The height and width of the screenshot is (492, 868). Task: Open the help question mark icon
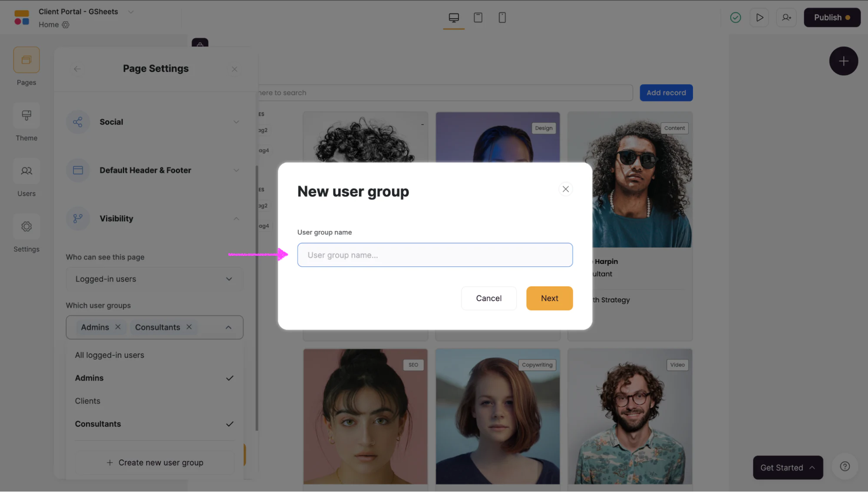click(x=845, y=467)
